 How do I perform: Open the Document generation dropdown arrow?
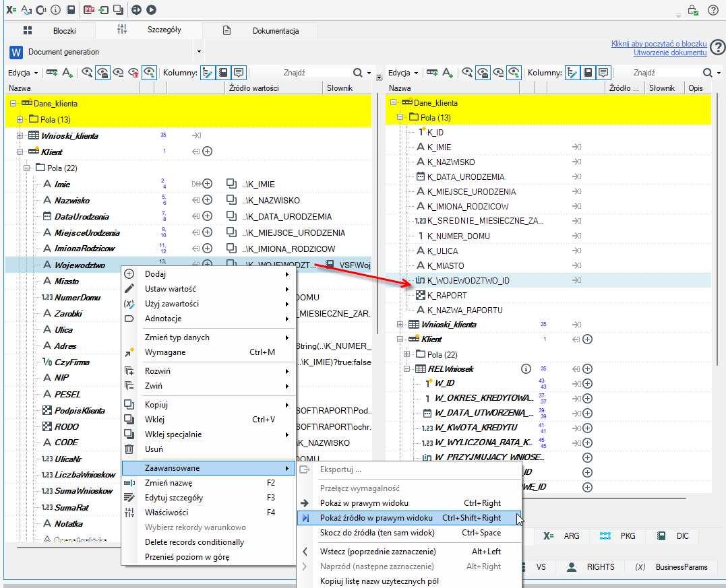199,51
